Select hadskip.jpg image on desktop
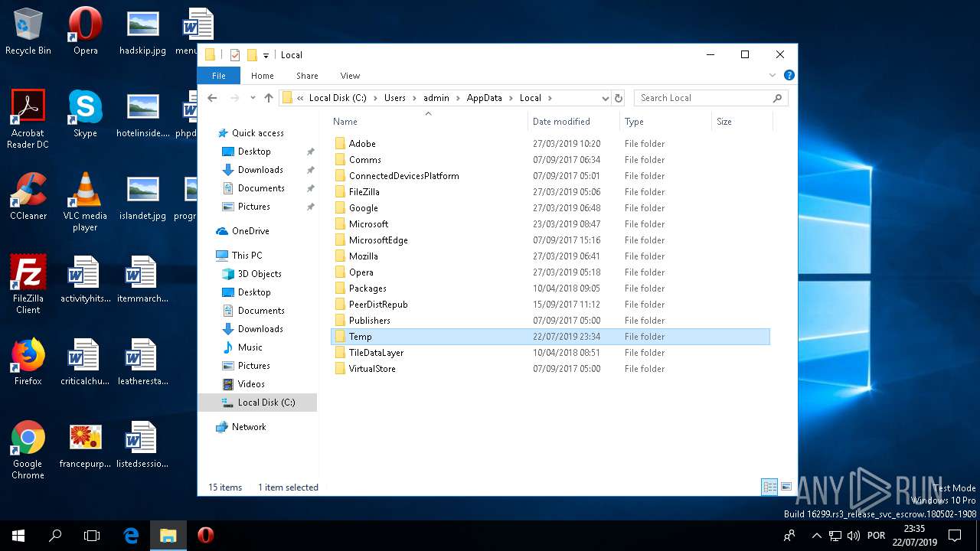The image size is (980, 551). coord(142,31)
